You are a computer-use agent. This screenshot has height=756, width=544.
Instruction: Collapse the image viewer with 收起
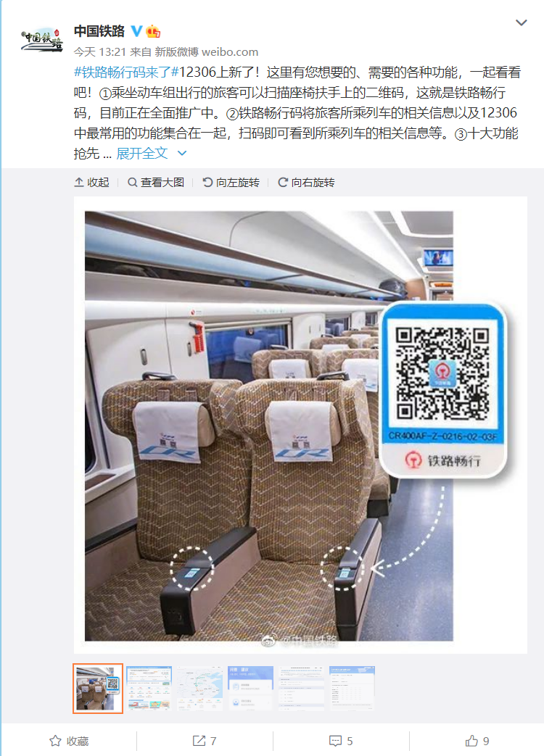tap(91, 182)
